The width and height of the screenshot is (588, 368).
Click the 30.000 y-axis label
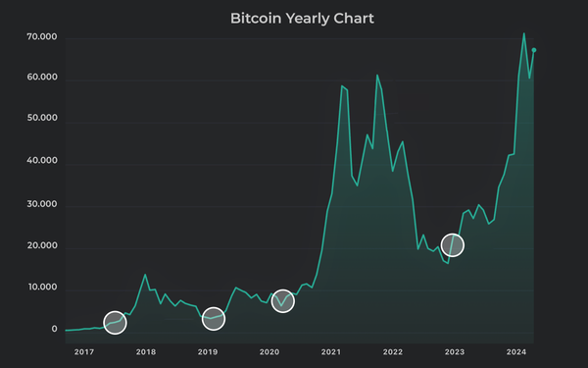42,204
